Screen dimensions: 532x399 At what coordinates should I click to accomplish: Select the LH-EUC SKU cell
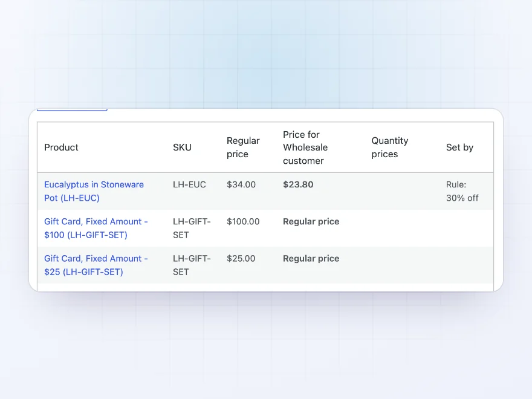pyautogui.click(x=189, y=184)
